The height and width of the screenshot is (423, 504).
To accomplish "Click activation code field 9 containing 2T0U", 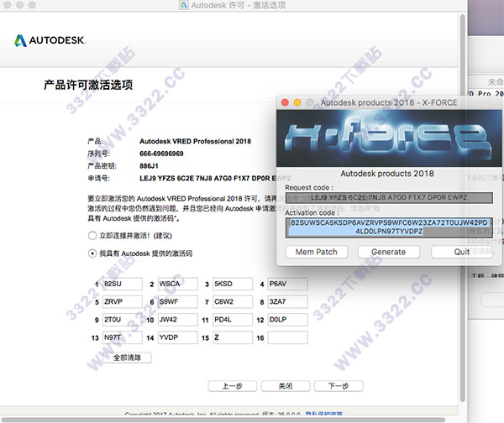I will click(x=122, y=320).
